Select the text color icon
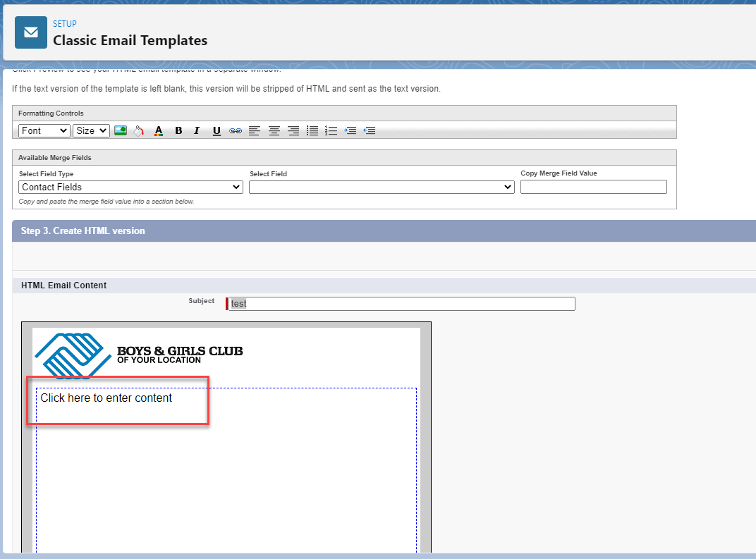756x559 pixels. (159, 130)
